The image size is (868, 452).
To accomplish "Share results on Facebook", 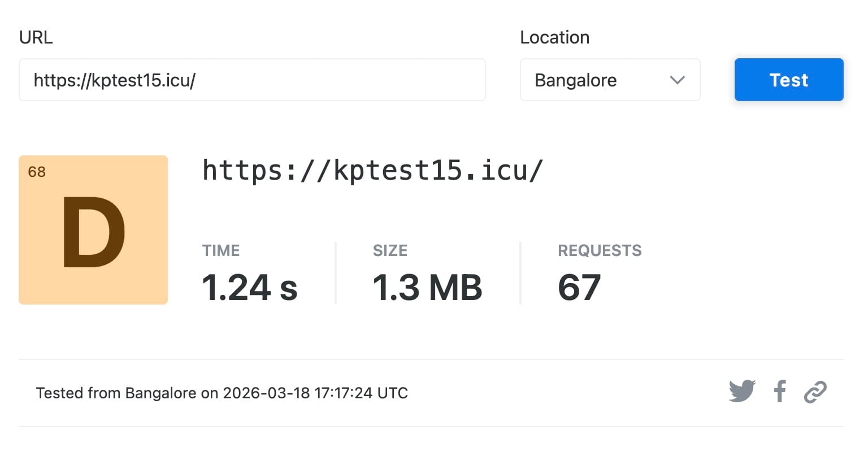I will pos(780,391).
